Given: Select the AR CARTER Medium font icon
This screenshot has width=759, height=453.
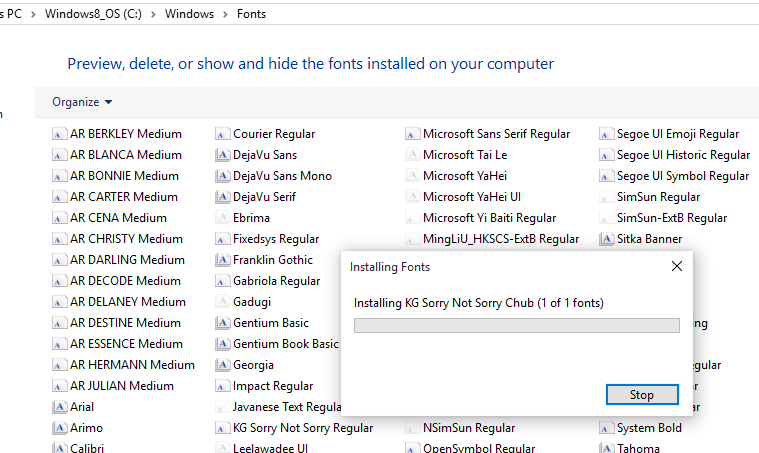Looking at the screenshot, I should (x=59, y=197).
